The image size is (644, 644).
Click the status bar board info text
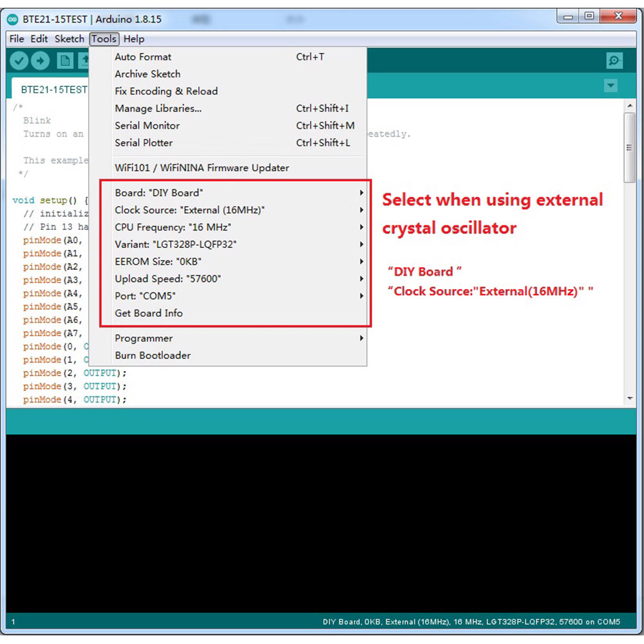coord(471,622)
